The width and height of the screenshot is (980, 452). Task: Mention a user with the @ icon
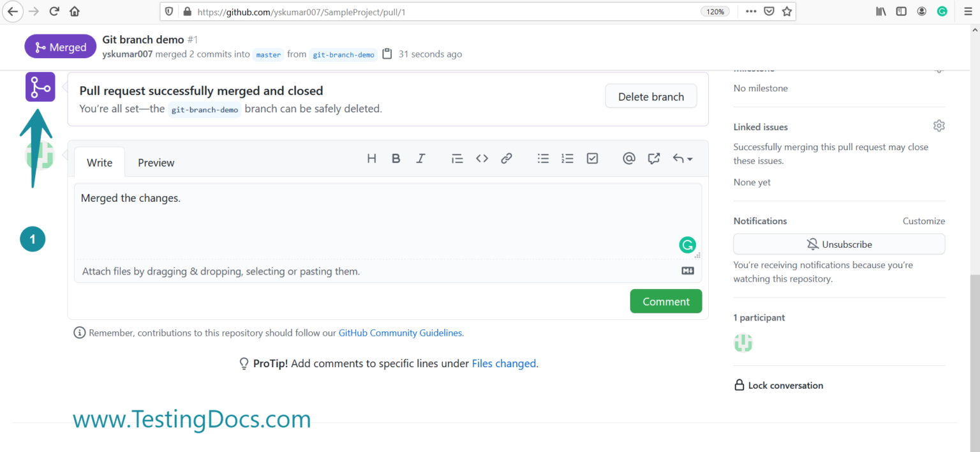[x=629, y=158]
